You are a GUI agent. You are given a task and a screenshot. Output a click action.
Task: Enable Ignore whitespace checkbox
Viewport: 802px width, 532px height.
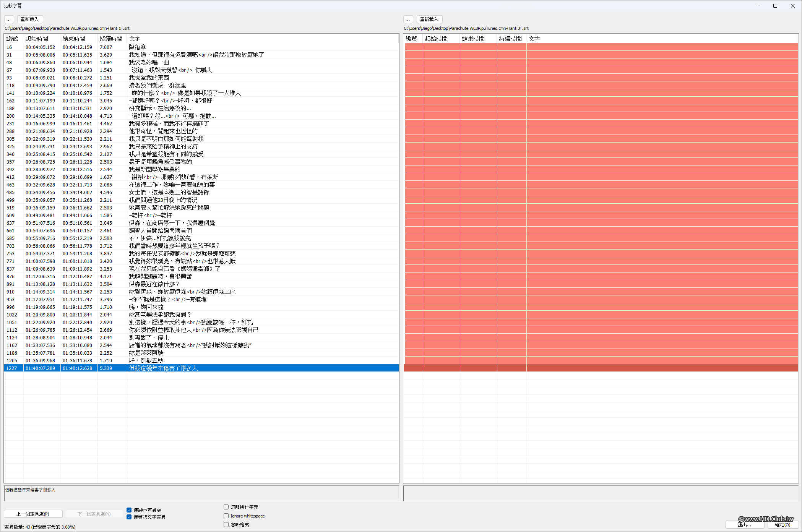(x=226, y=516)
